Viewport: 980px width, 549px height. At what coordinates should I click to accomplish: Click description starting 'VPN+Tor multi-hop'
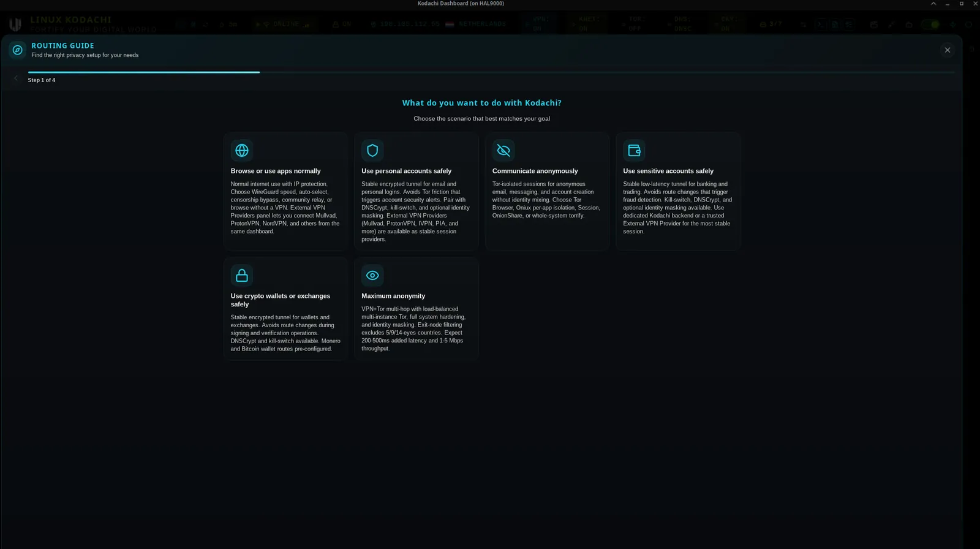413,328
